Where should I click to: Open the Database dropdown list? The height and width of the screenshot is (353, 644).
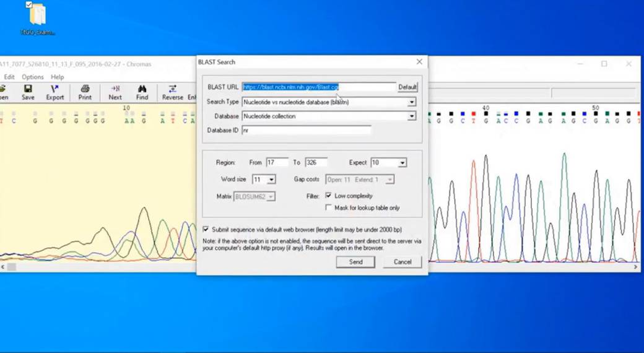point(411,116)
